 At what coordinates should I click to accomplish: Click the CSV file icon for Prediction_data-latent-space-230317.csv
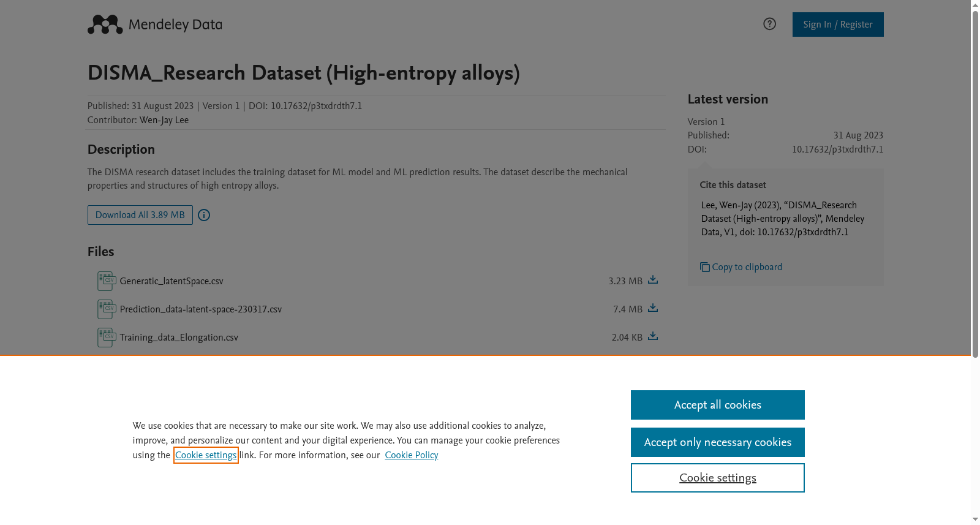[x=107, y=309]
